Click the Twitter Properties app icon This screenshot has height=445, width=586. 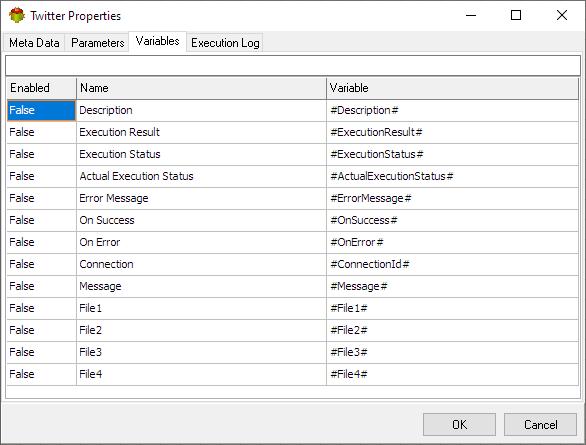(x=17, y=15)
